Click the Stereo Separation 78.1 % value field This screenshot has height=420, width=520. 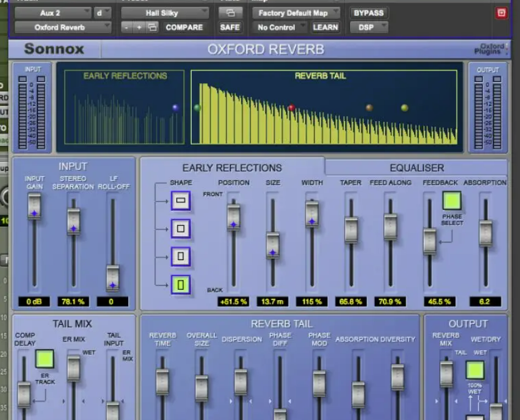[x=73, y=301]
